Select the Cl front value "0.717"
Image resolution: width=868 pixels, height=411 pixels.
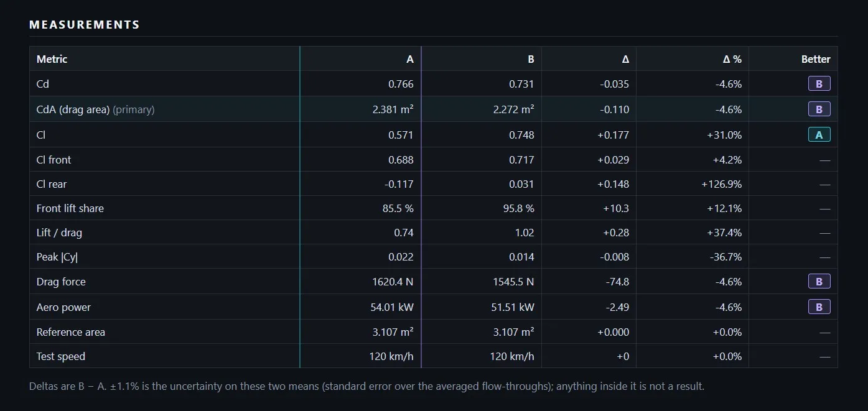(521, 160)
